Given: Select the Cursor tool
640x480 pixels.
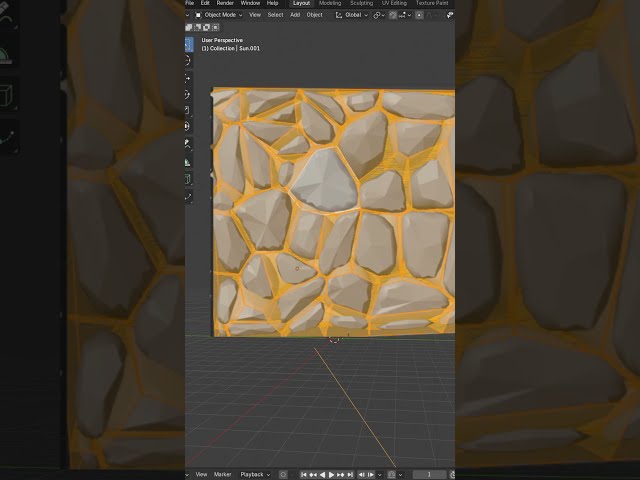Looking at the screenshot, I should click(x=187, y=61).
